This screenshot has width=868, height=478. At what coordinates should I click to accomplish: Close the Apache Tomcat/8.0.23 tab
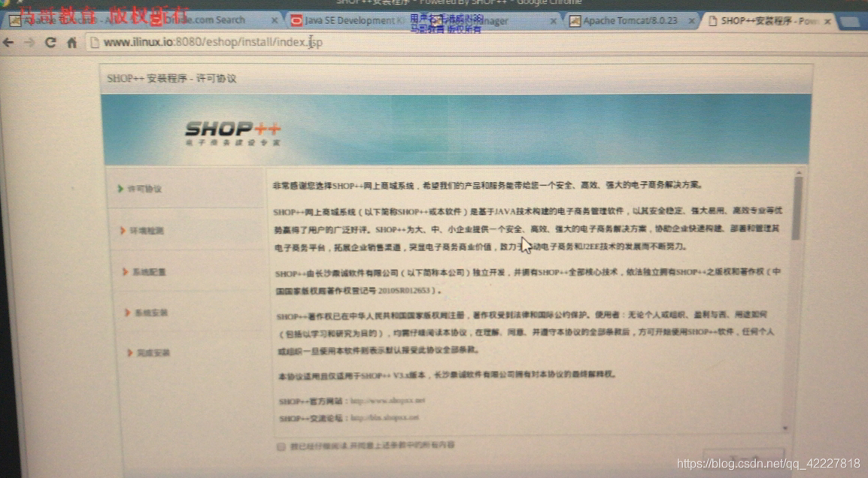(x=691, y=21)
